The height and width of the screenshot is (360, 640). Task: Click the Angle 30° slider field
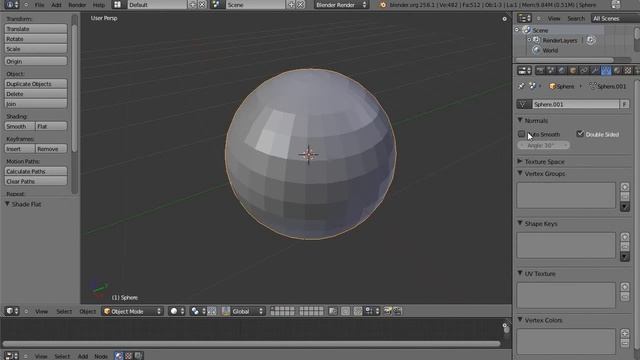[544, 145]
